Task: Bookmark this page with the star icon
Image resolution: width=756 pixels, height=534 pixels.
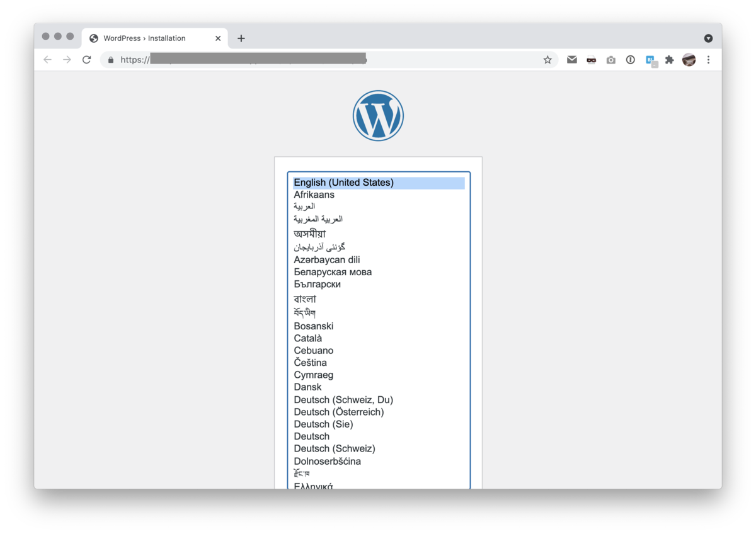Action: pyautogui.click(x=547, y=60)
